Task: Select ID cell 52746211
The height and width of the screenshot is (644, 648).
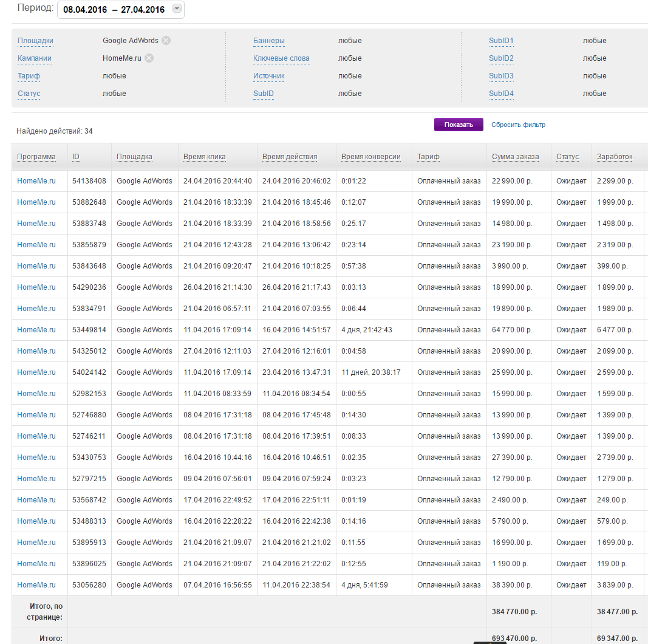Action: (89, 436)
